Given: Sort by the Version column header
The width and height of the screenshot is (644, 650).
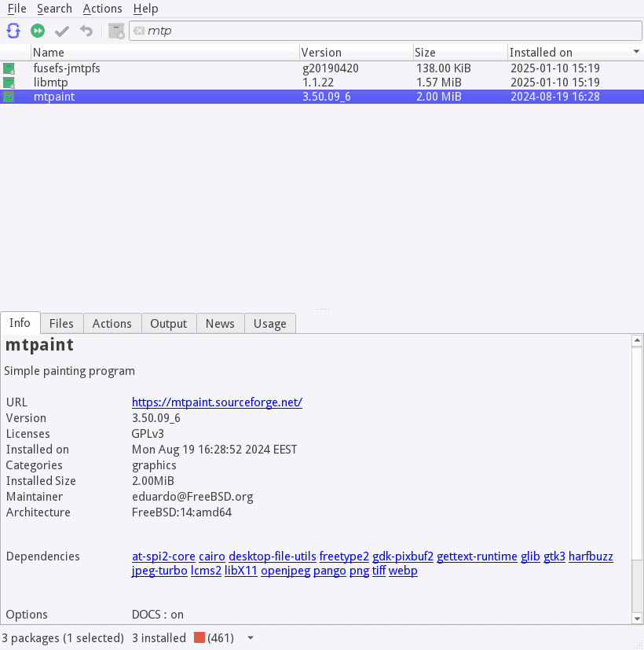Looking at the screenshot, I should coord(357,53).
